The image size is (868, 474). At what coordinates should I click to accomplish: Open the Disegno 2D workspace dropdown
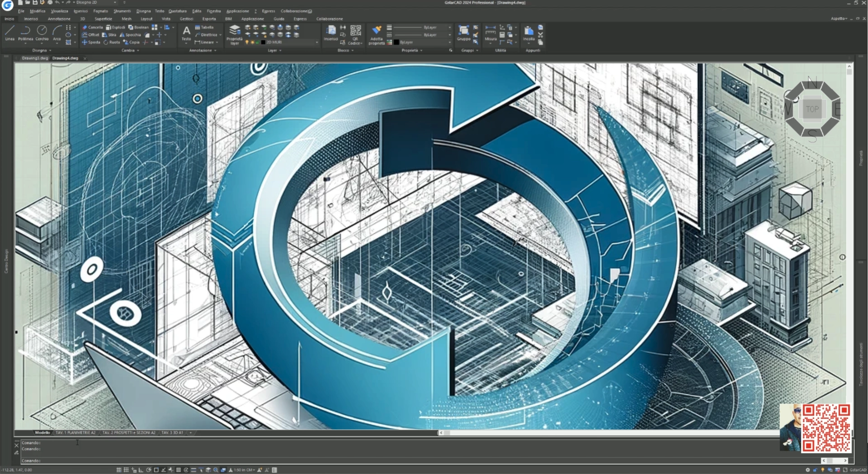114,2
